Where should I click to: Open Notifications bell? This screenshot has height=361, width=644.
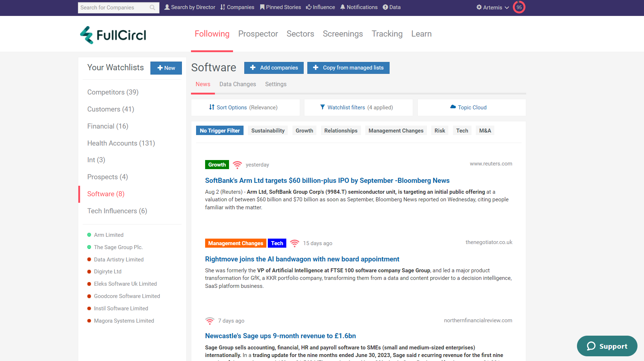coord(359,7)
